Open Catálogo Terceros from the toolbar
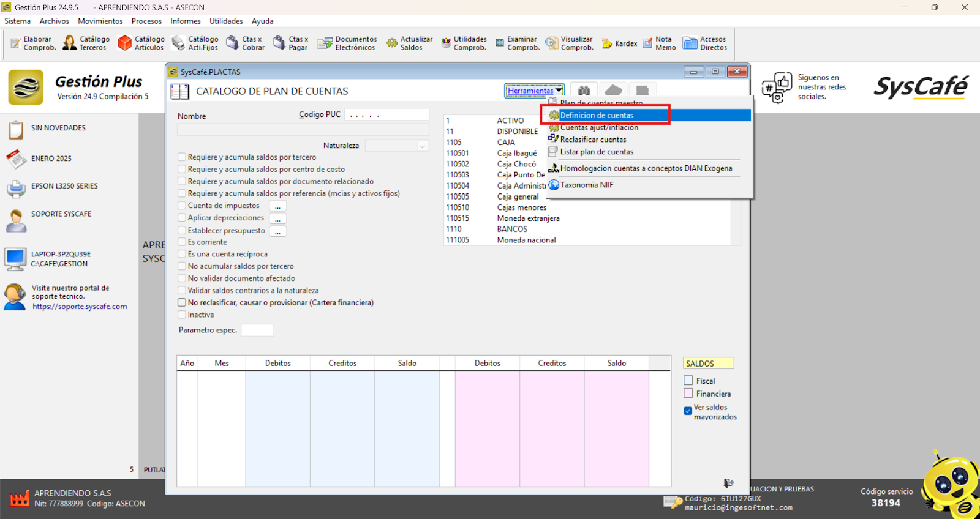 click(86, 43)
